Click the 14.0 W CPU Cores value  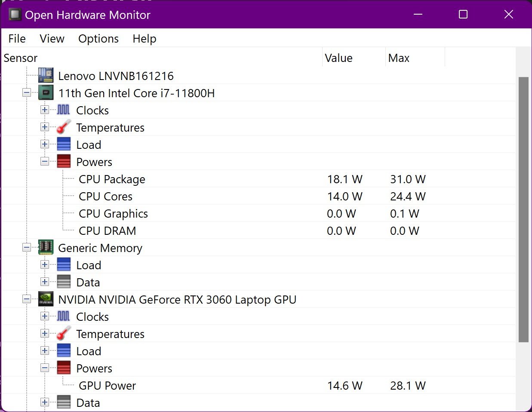point(344,196)
